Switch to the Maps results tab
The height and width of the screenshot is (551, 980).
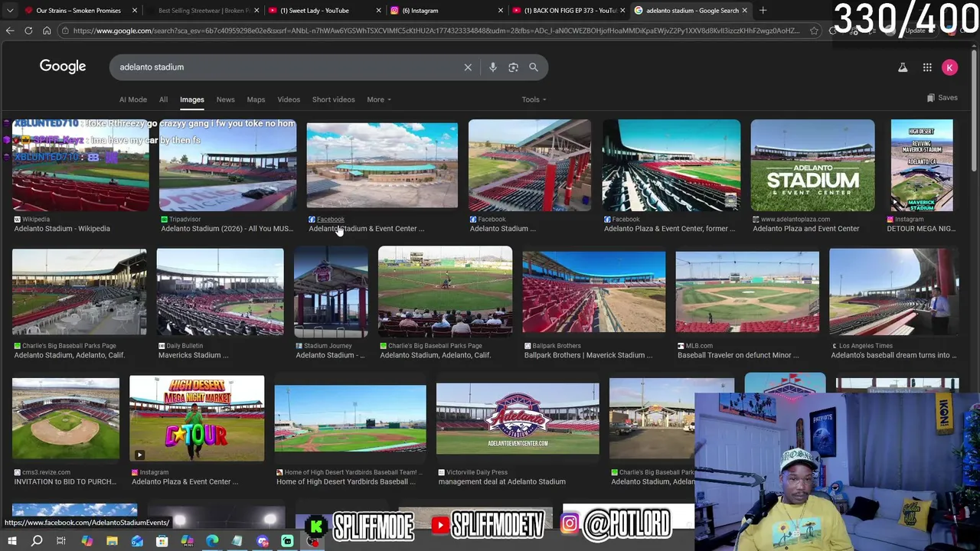(256, 99)
